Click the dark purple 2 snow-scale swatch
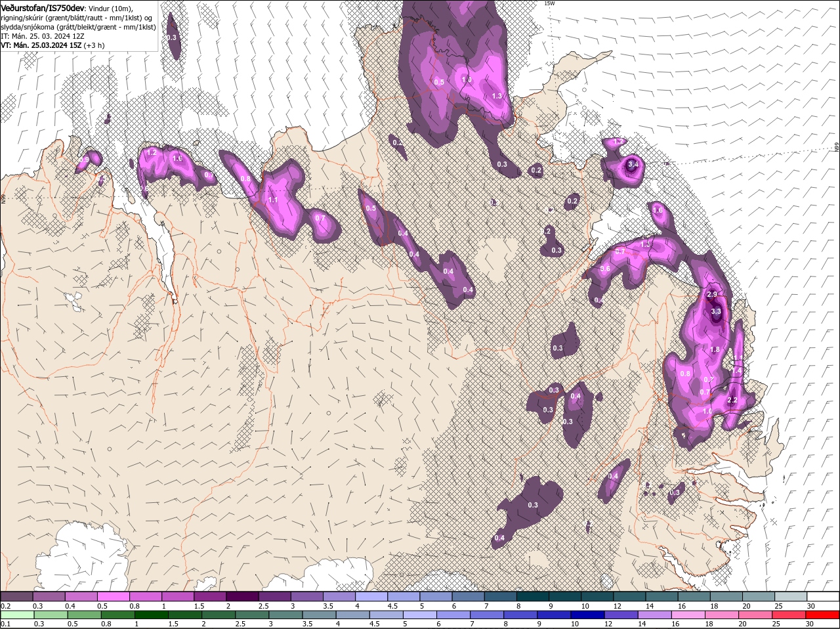This screenshot has width=840, height=629. (242, 596)
